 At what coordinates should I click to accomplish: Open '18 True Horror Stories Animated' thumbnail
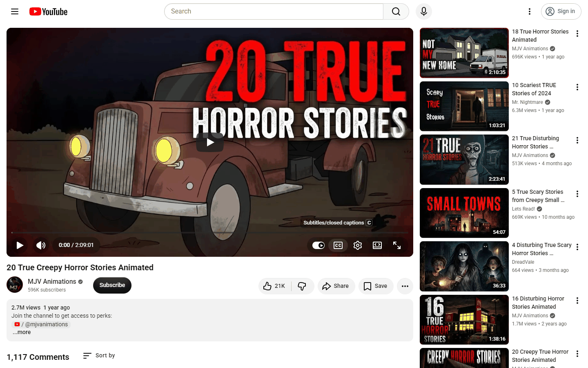click(464, 53)
